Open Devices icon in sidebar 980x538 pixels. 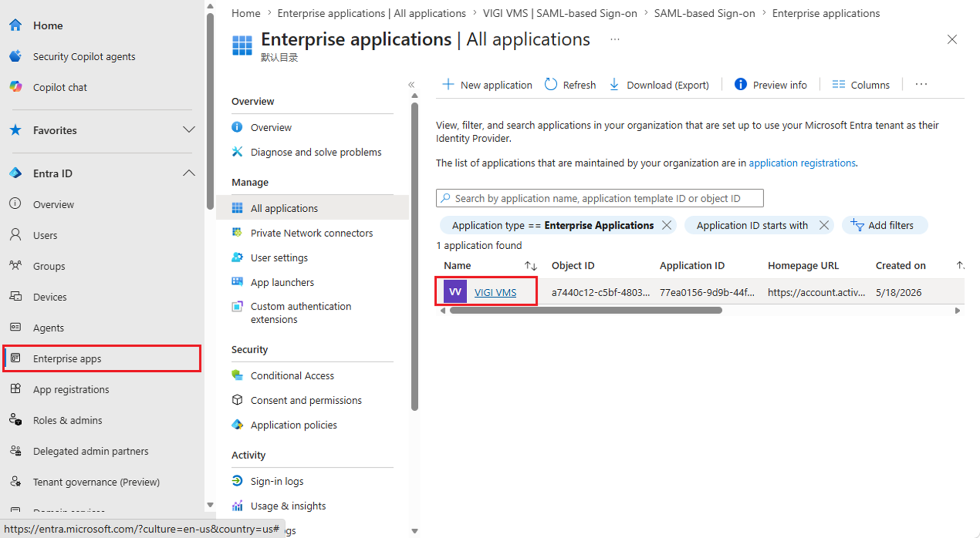click(15, 297)
